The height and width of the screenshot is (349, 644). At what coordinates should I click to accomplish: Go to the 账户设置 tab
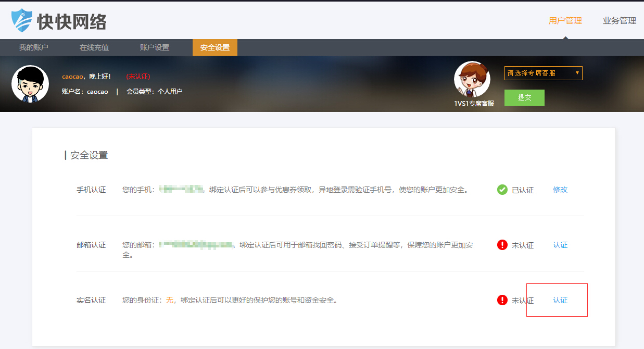tap(155, 47)
